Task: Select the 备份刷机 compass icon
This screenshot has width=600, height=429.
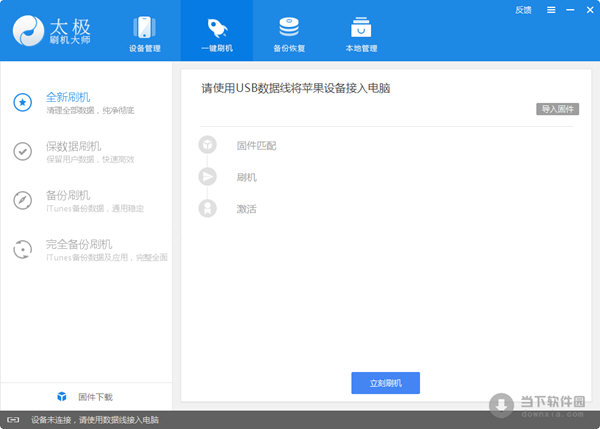Action: 23,200
